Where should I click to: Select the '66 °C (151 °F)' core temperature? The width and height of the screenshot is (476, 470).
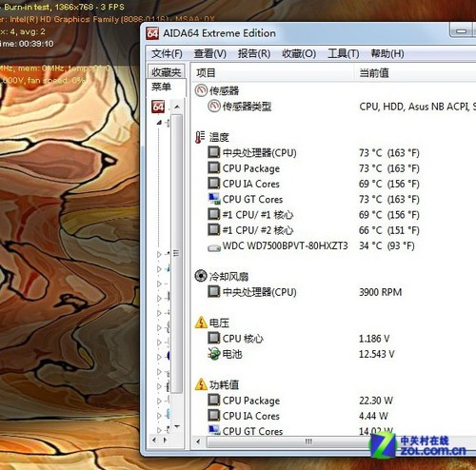[x=389, y=230]
